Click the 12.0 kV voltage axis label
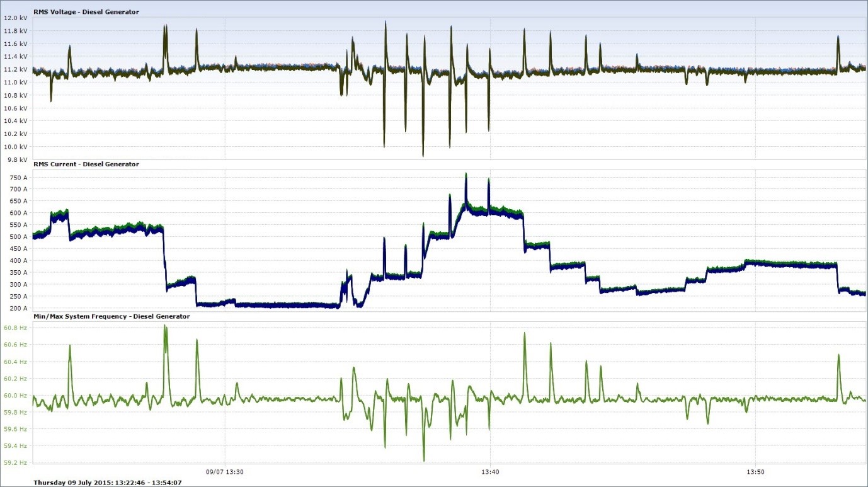868x487 pixels. pos(16,18)
